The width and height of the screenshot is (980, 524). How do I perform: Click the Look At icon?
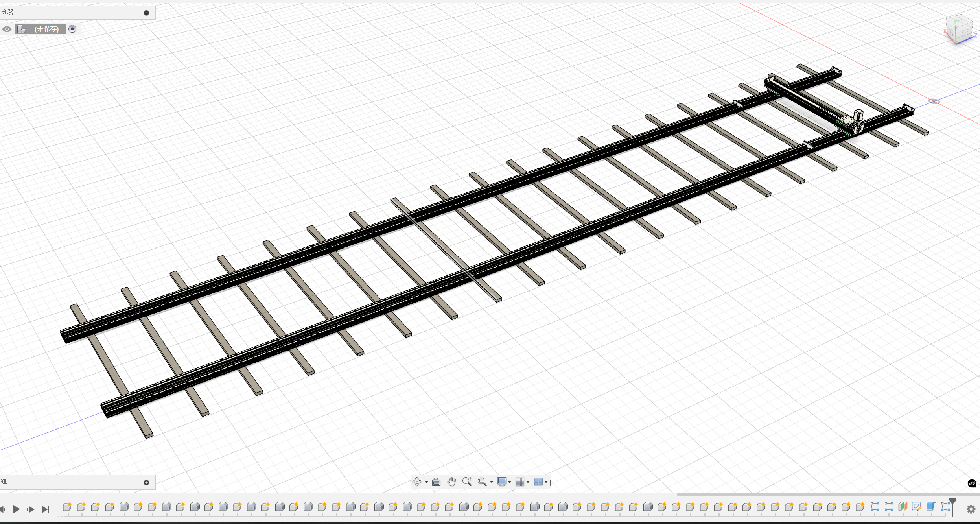(436, 482)
